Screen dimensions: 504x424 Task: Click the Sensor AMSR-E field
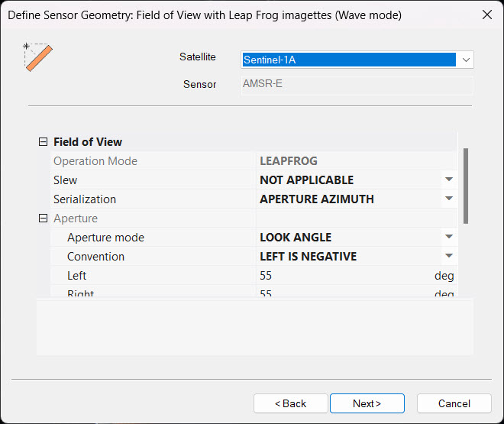coord(357,84)
